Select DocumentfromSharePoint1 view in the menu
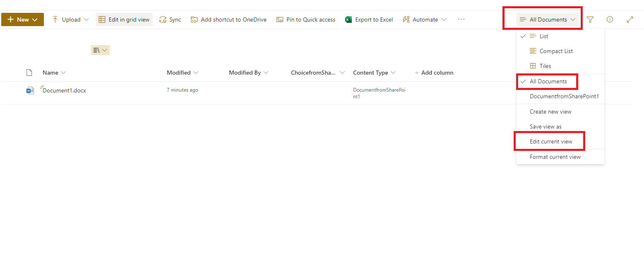Viewport: 644px width, 255px height. 565,96
